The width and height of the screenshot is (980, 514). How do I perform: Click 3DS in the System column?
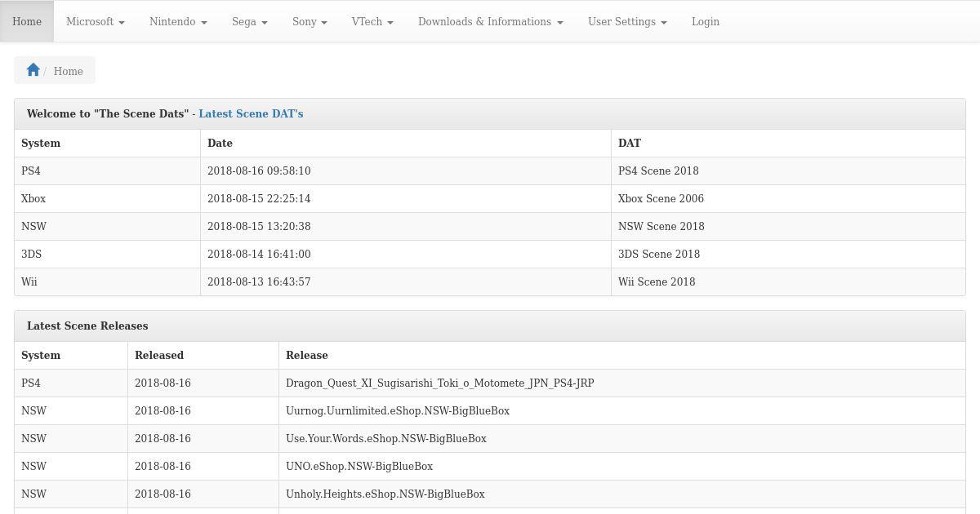click(x=31, y=254)
